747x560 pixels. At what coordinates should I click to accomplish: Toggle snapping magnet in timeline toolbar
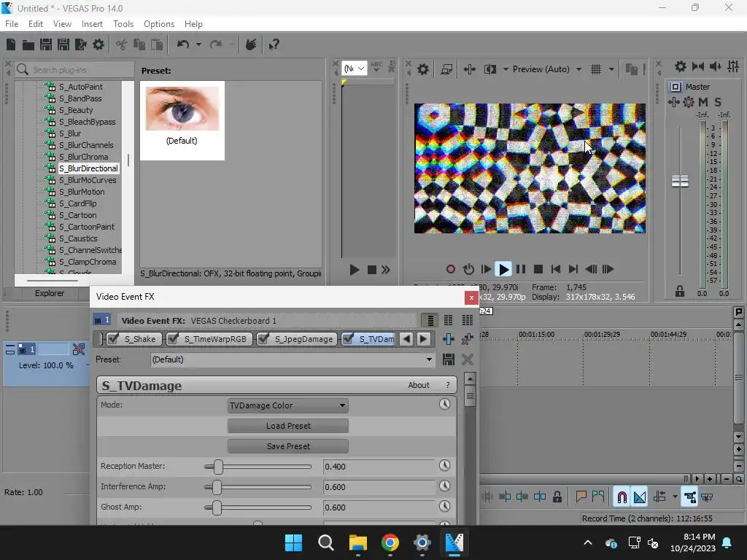click(622, 497)
